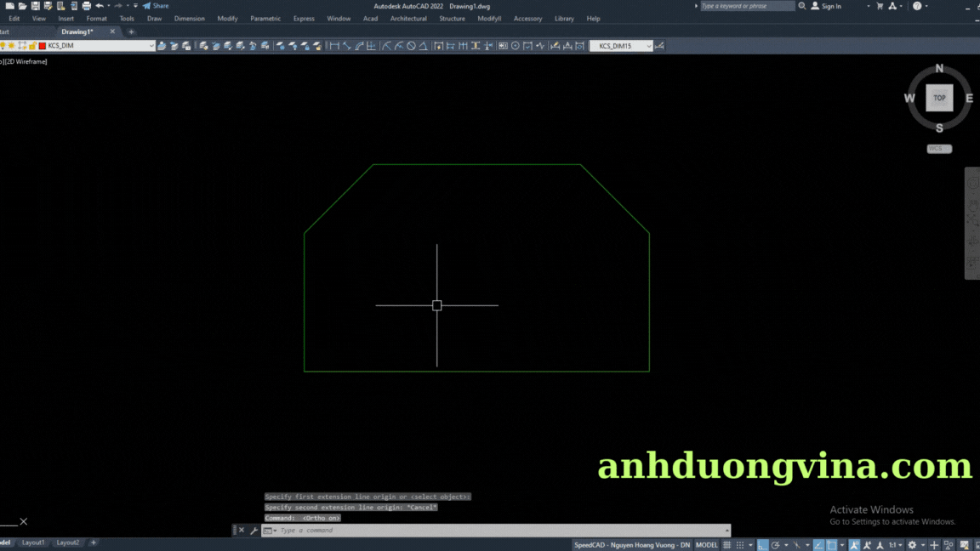Click the Plot (print) icon

[x=86, y=6]
